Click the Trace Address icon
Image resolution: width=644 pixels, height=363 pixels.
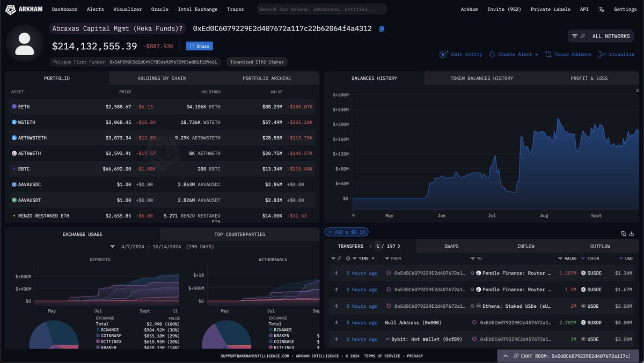[548, 54]
